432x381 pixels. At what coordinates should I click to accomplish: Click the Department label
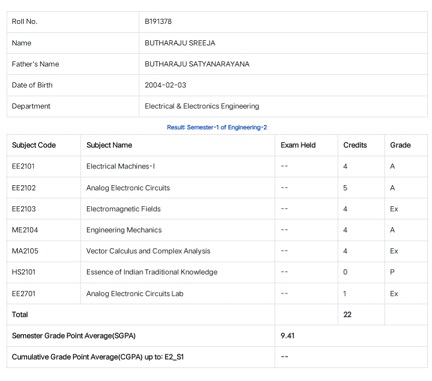click(x=31, y=106)
